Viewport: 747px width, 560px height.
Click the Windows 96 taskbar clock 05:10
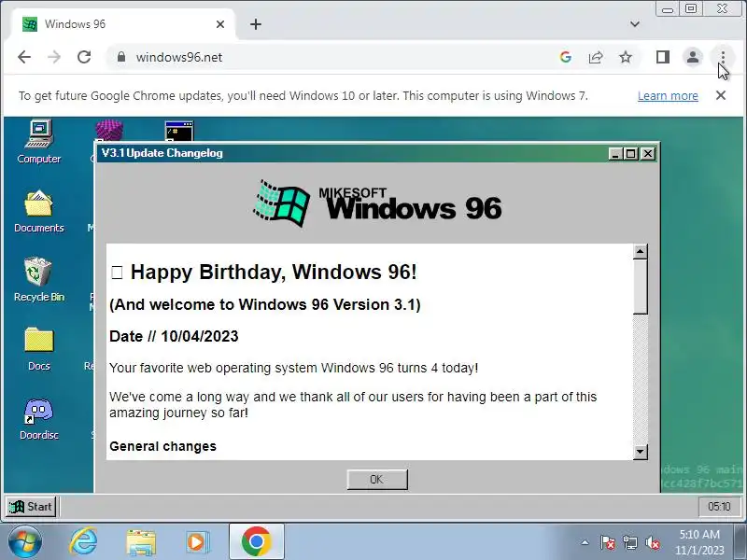719,507
